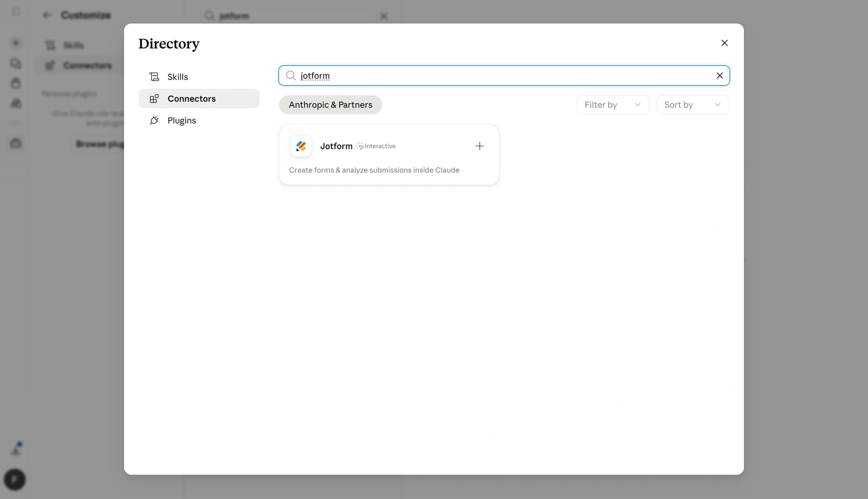Open the Sort by dropdown
This screenshot has height=499, width=868.
(x=693, y=104)
